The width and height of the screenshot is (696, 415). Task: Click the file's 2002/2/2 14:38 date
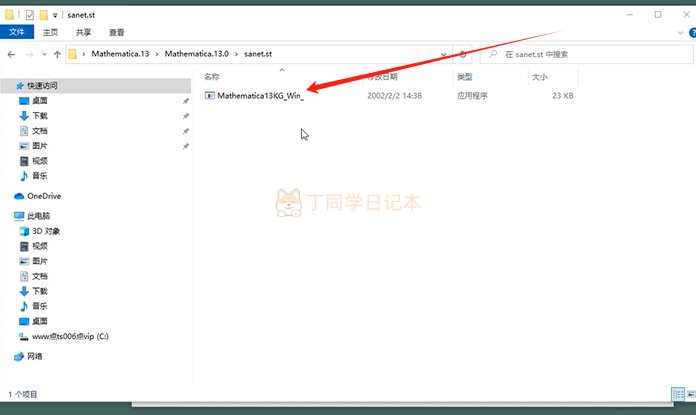pyautogui.click(x=395, y=95)
